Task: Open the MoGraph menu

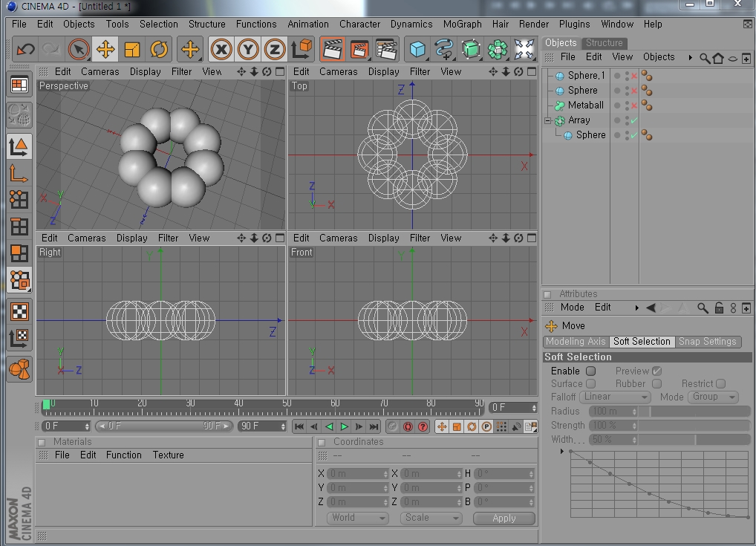Action: pos(463,24)
